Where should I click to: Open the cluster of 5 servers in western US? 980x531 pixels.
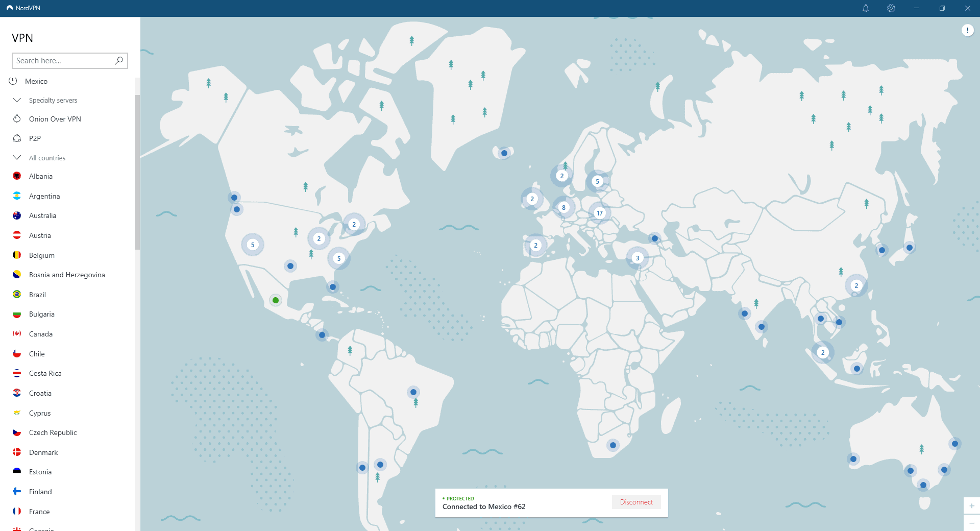(253, 245)
